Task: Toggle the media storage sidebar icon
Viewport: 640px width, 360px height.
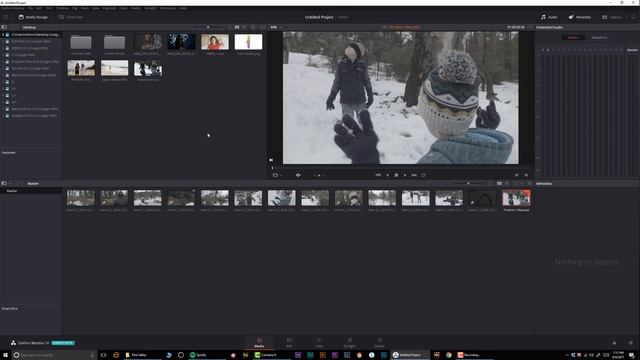Action: point(4,27)
